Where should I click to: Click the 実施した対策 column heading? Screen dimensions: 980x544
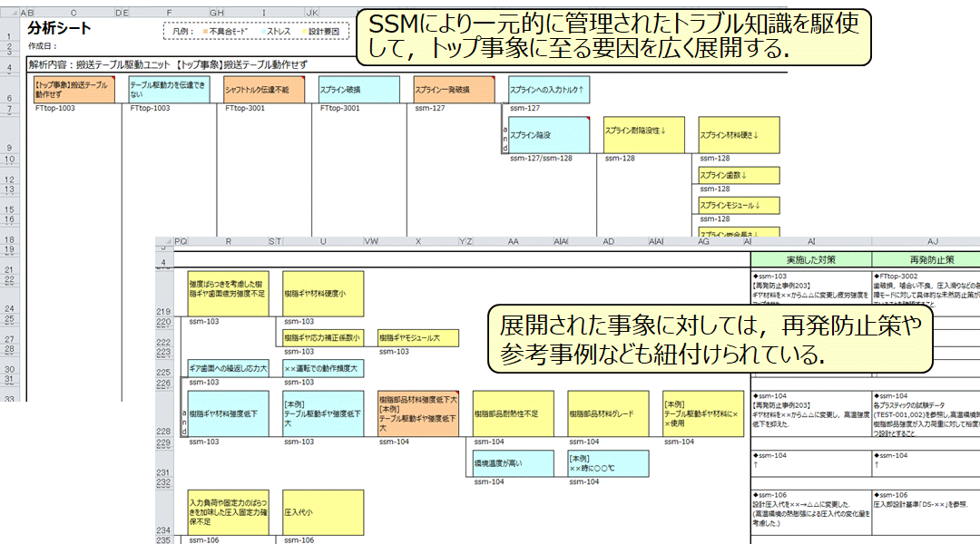click(810, 259)
